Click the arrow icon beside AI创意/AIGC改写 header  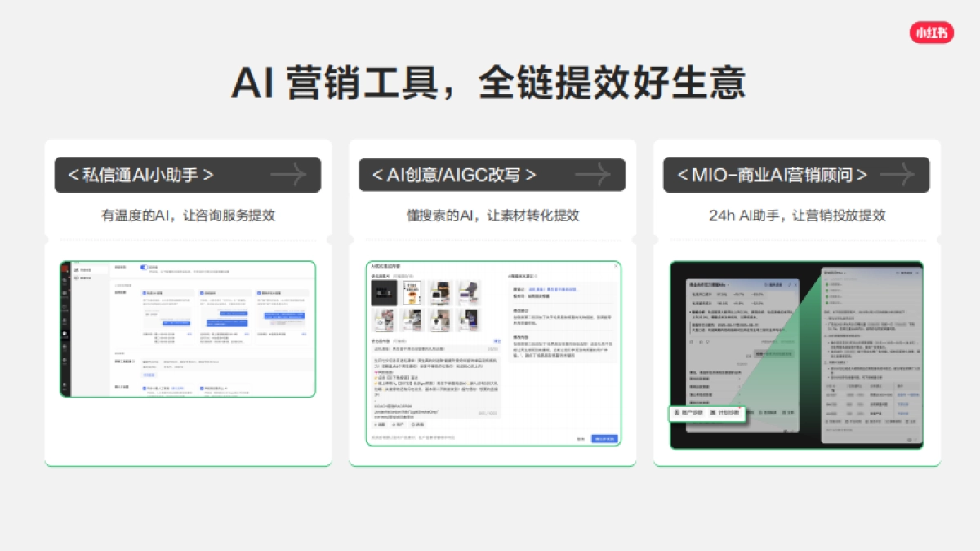[x=595, y=174]
